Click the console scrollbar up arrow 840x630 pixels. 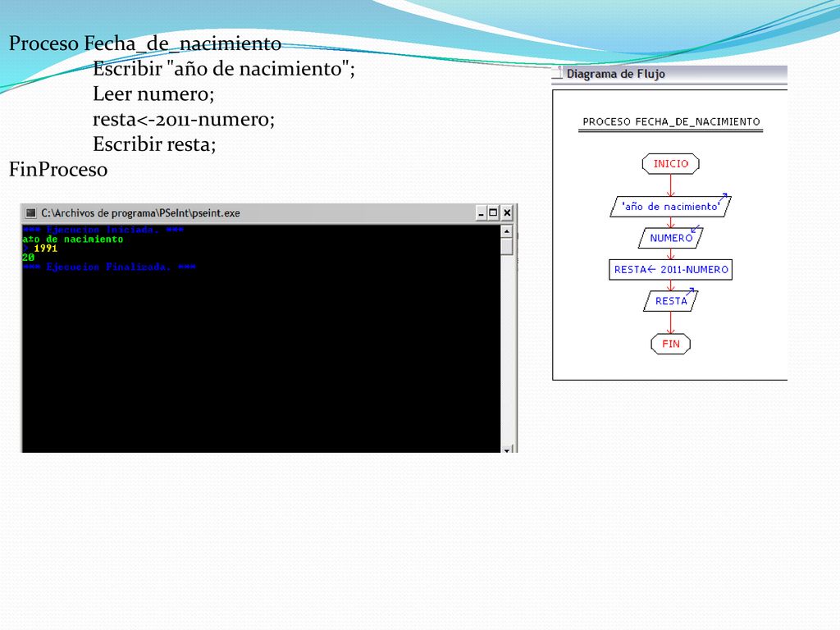click(x=507, y=231)
